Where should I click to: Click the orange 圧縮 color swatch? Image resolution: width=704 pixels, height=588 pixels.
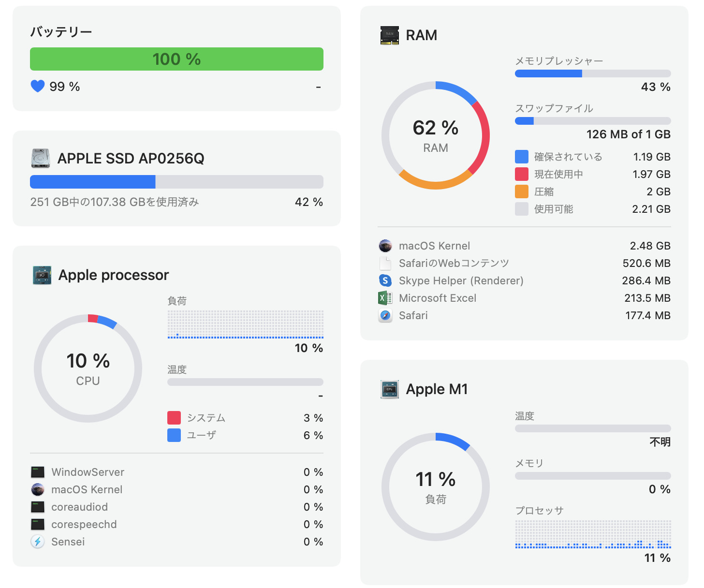click(522, 191)
